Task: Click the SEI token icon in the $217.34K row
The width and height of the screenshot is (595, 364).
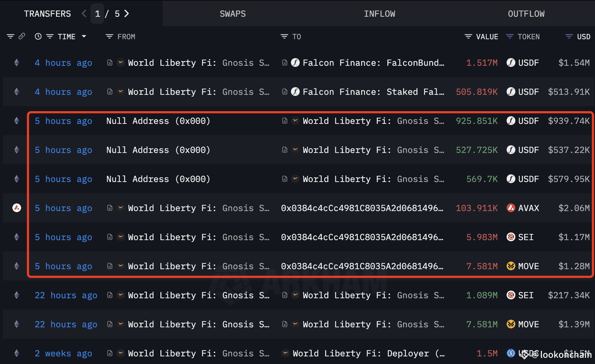Action: tap(511, 295)
